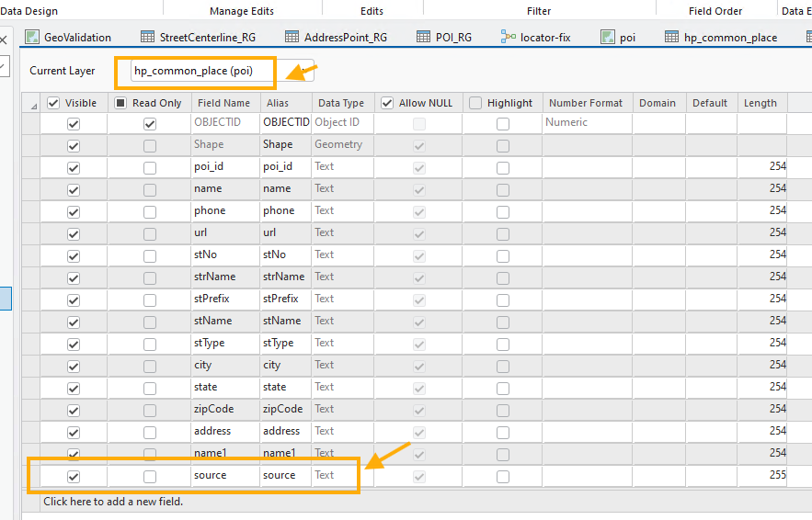
Task: Check Read Only for the name field
Action: [150, 189]
